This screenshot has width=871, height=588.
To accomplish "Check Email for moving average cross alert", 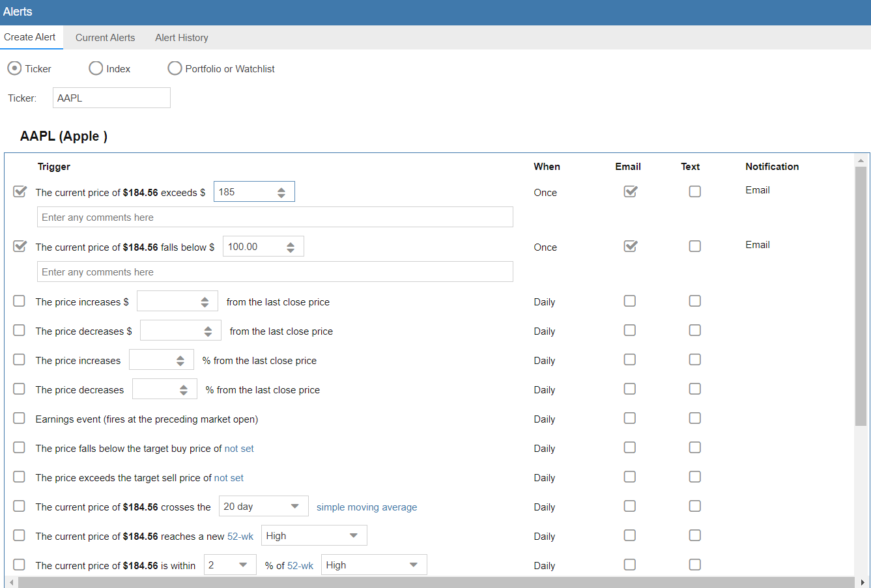I will 630,506.
